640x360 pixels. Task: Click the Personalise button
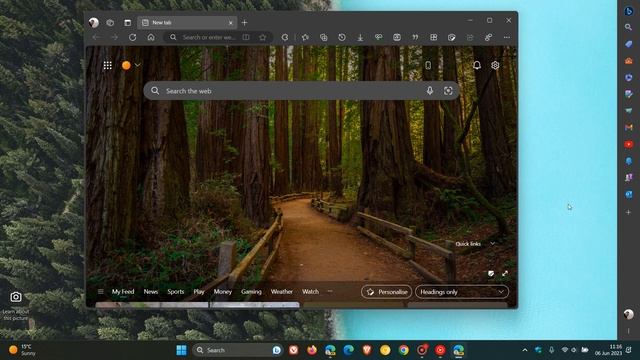tap(387, 292)
